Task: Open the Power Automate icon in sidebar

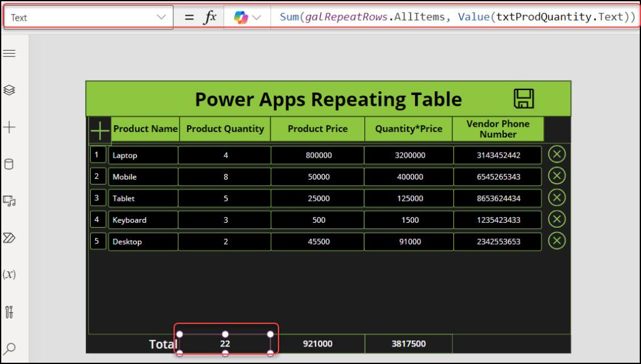Action: point(9,238)
